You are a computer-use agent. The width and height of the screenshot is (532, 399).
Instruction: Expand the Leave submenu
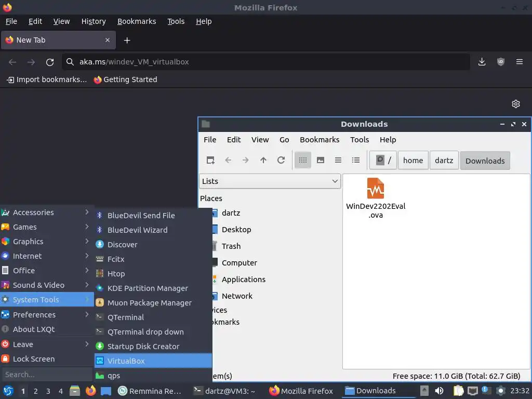[47, 344]
